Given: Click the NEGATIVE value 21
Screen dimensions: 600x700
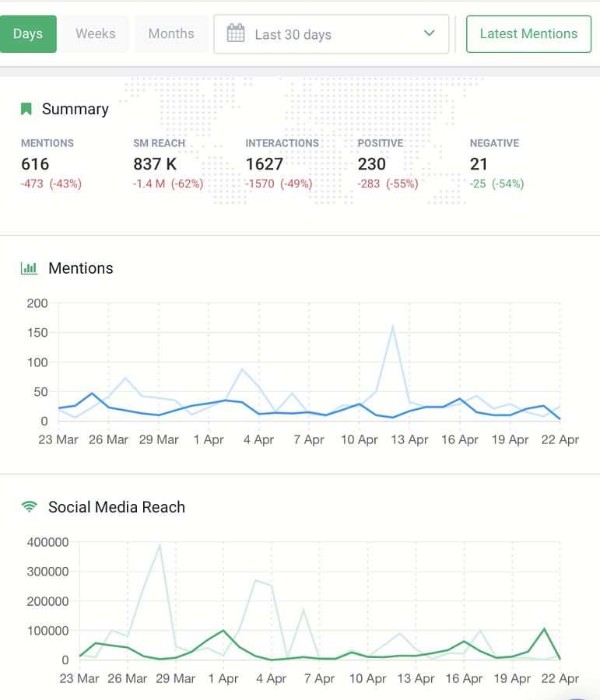Looking at the screenshot, I should 478,164.
